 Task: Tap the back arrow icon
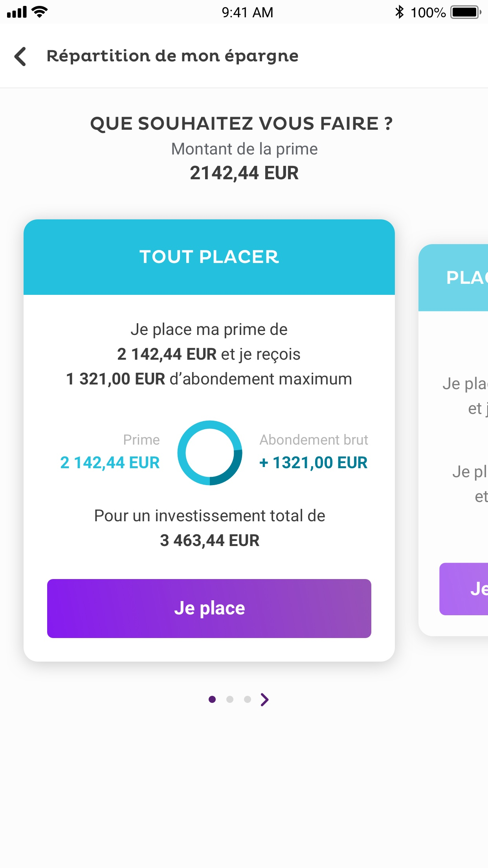pyautogui.click(x=20, y=57)
